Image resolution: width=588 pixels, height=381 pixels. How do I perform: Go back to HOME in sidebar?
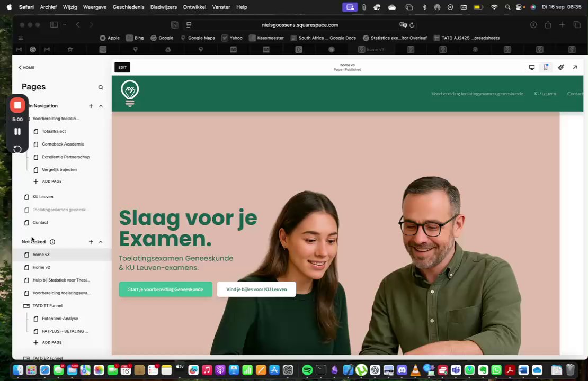pos(26,67)
